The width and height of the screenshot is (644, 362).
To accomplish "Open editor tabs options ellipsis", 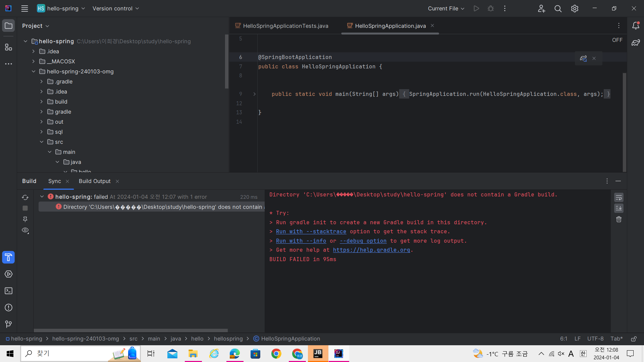I will pos(619,26).
